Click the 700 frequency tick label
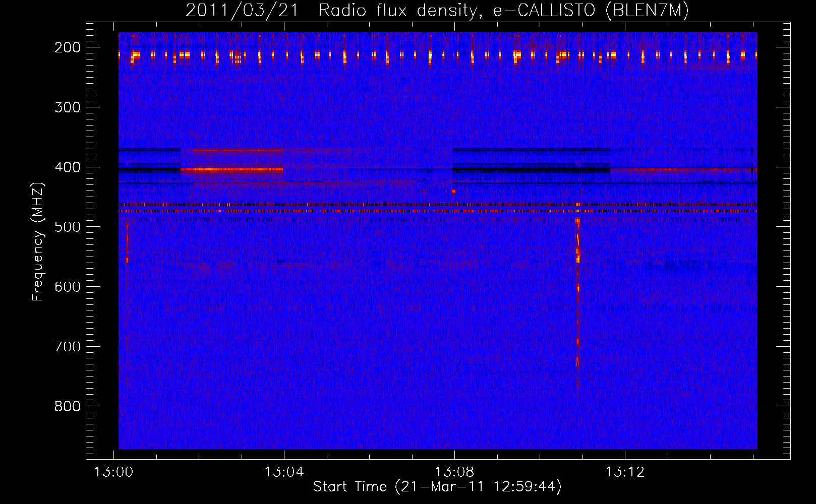816x504 pixels. (68, 347)
